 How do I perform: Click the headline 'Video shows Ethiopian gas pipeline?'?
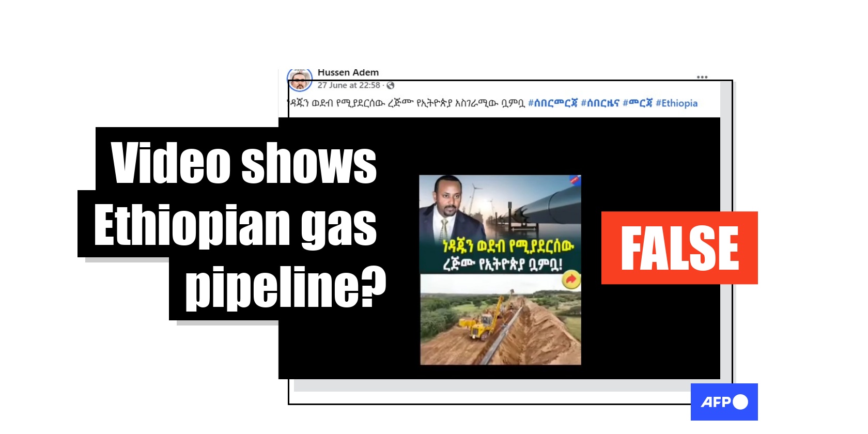point(240,225)
